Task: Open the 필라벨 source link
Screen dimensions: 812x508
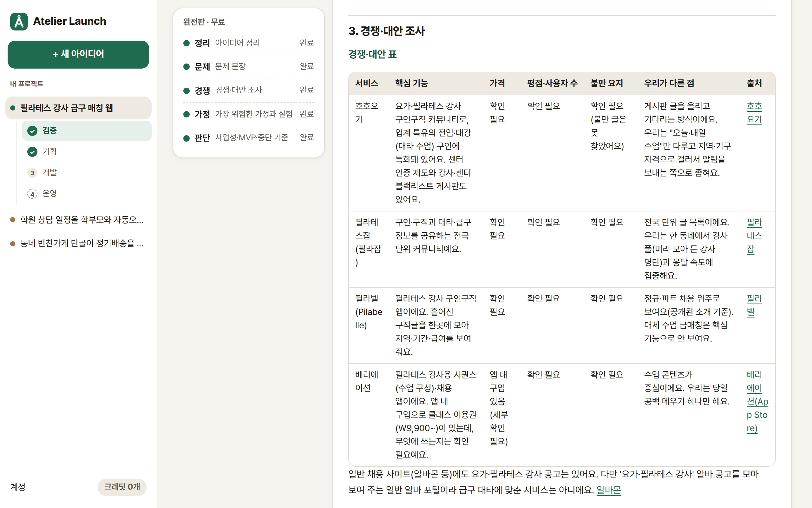Action: click(x=754, y=305)
